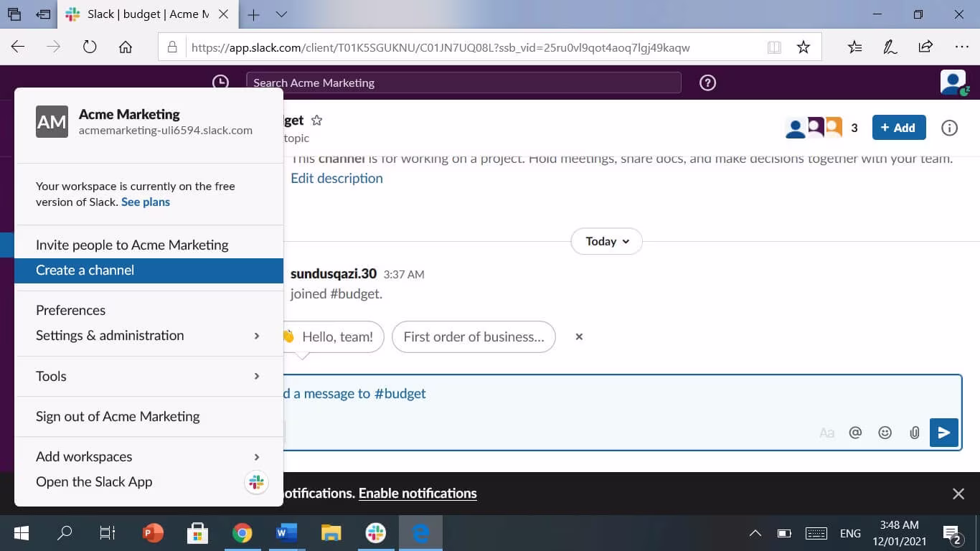Open the browser favorites hub
This screenshot has height=551, width=980.
click(854, 47)
